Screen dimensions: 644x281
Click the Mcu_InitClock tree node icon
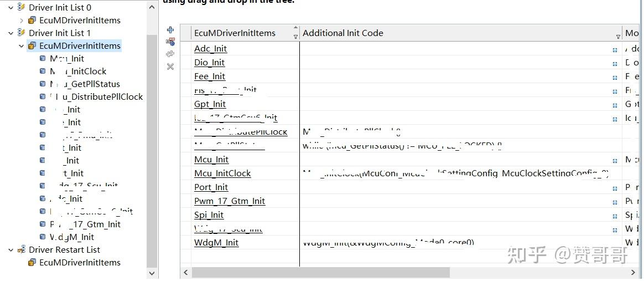43,71
